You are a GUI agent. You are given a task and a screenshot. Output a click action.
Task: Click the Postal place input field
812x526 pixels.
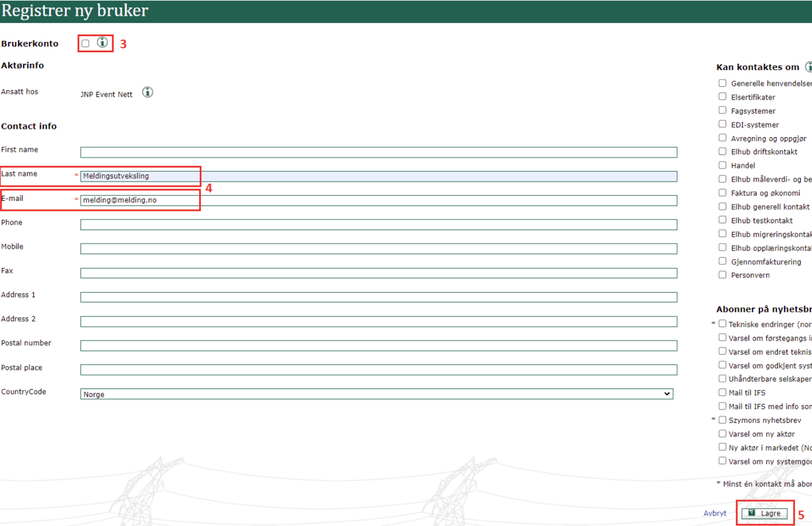pyautogui.click(x=379, y=370)
